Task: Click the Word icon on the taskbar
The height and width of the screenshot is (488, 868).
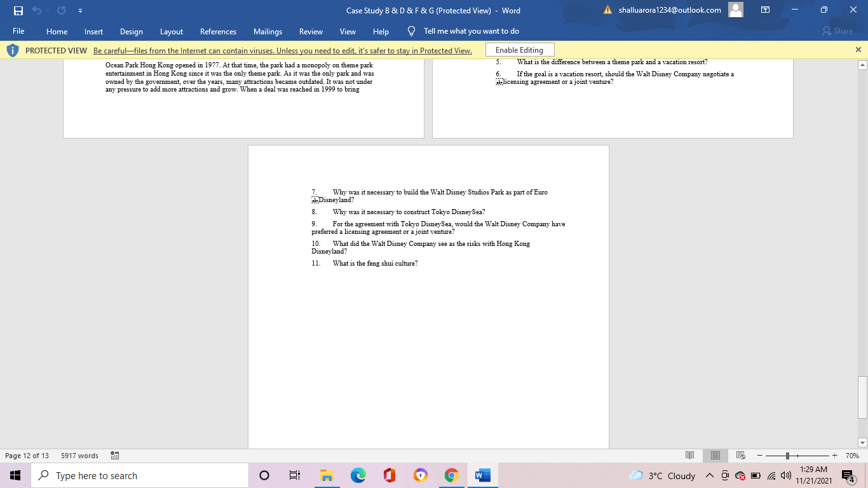Action: coord(482,475)
